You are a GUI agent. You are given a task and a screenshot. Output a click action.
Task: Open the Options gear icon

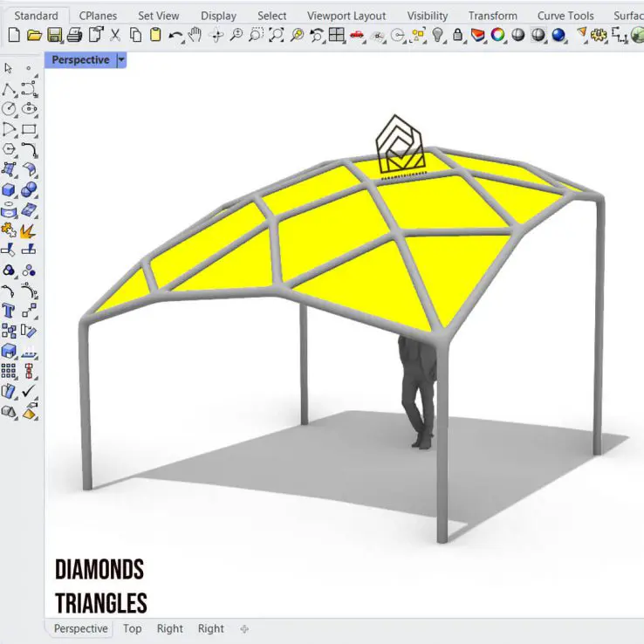point(599,35)
